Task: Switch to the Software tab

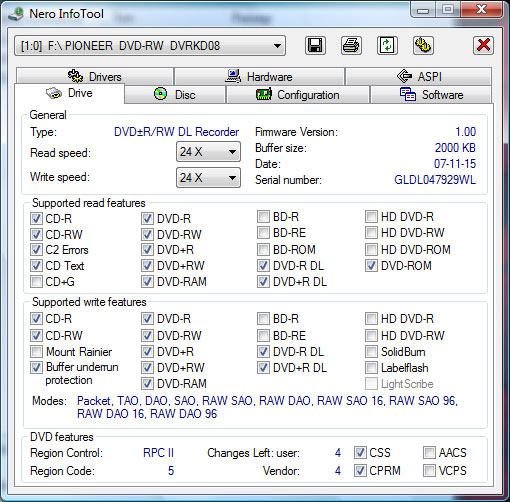Action: click(431, 95)
